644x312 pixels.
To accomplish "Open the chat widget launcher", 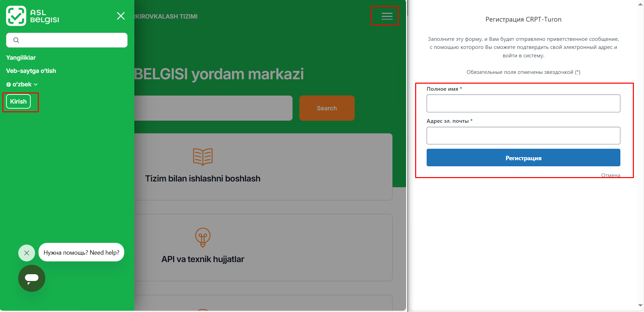I will click(32, 278).
